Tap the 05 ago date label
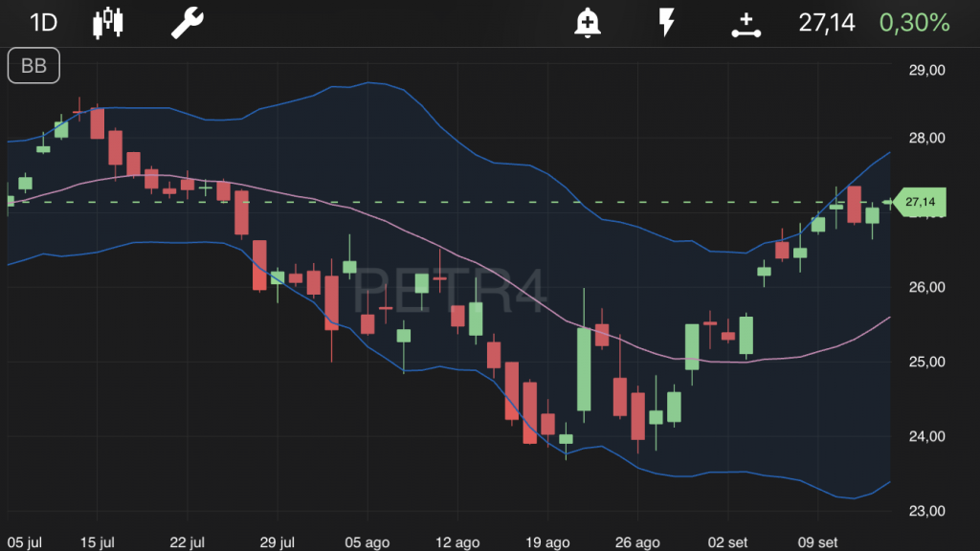The image size is (980, 551). 367,542
